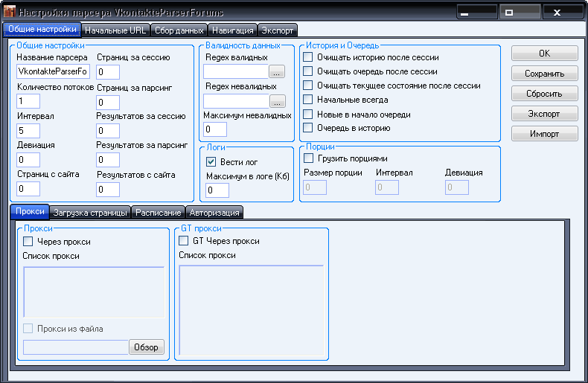Click the Сохранить button

pyautogui.click(x=544, y=74)
